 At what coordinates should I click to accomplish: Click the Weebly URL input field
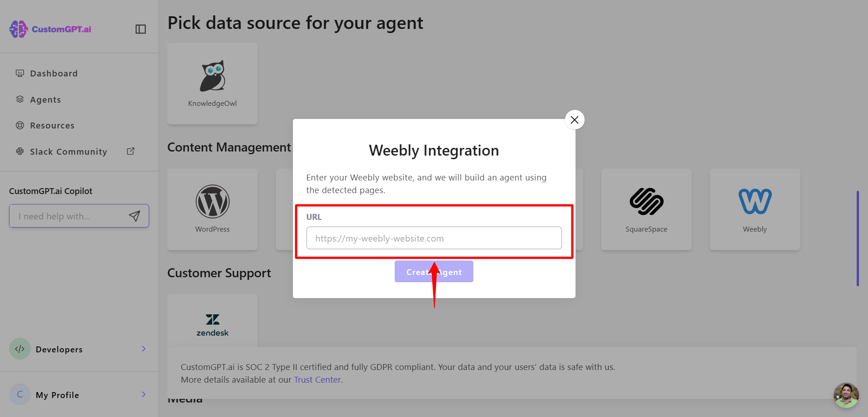[434, 238]
